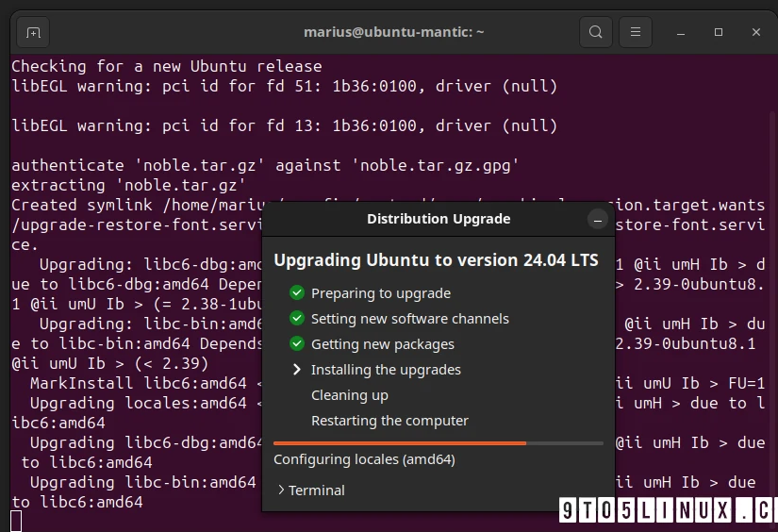Click the terminal search magnifier icon
The height and width of the screenshot is (532, 778).
tap(595, 32)
